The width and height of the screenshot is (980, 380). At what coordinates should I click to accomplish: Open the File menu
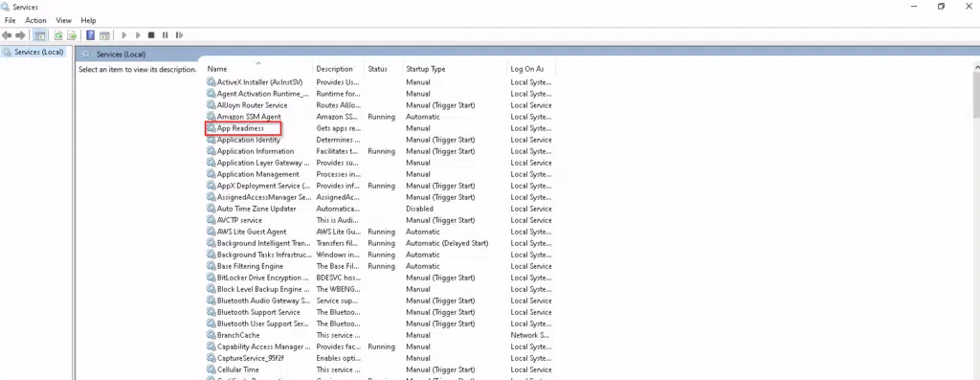[10, 21]
